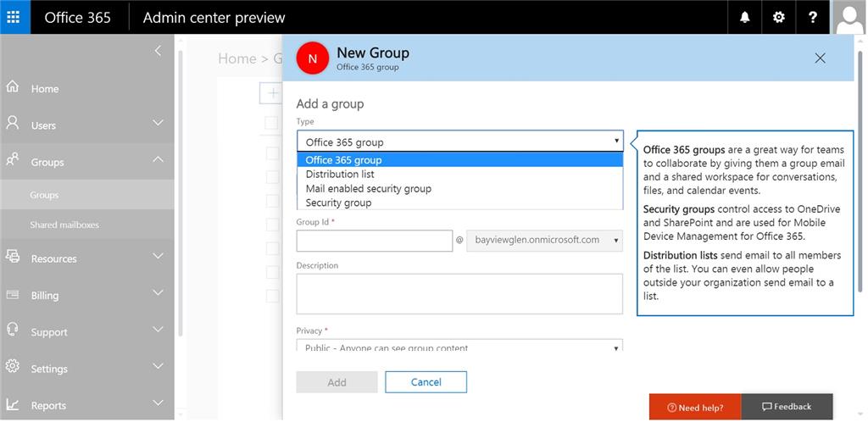868x422 pixels.
Task: Click the Add button
Action: [337, 382]
